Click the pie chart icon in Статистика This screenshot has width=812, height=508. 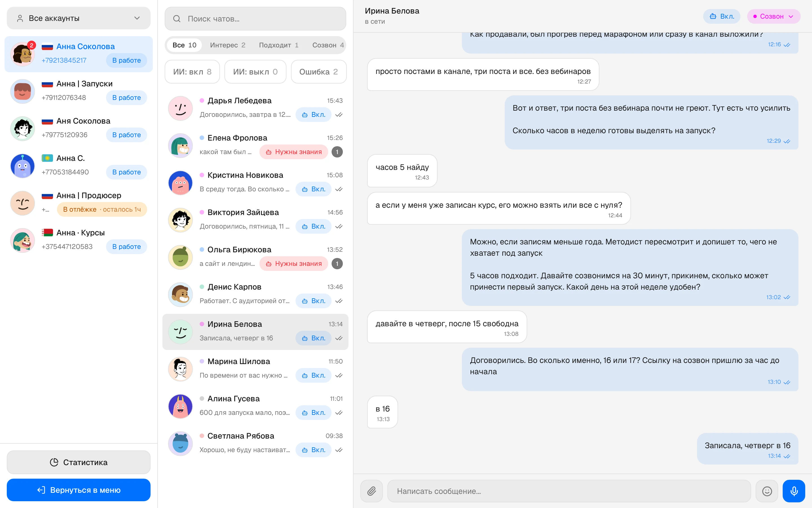(54, 462)
